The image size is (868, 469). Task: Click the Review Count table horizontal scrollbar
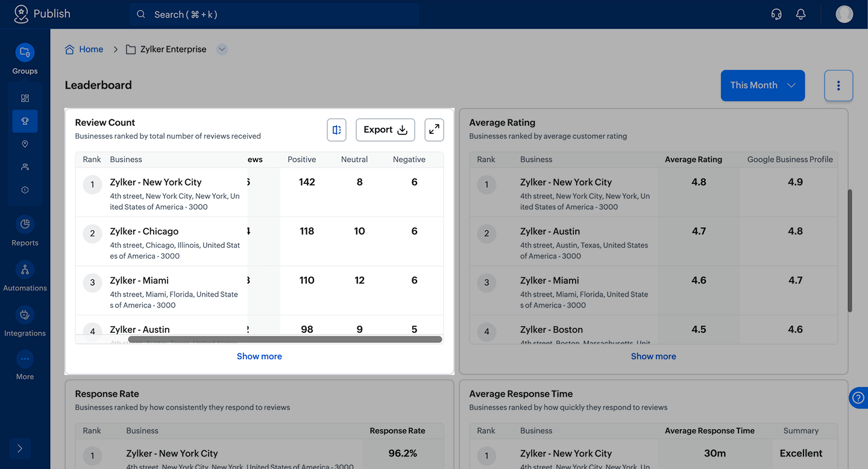click(x=285, y=339)
